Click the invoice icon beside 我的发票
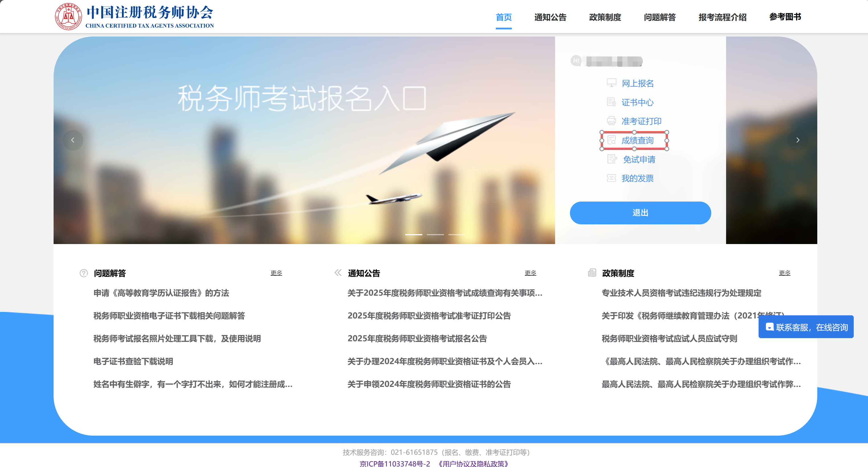The height and width of the screenshot is (467, 868). [x=611, y=178]
